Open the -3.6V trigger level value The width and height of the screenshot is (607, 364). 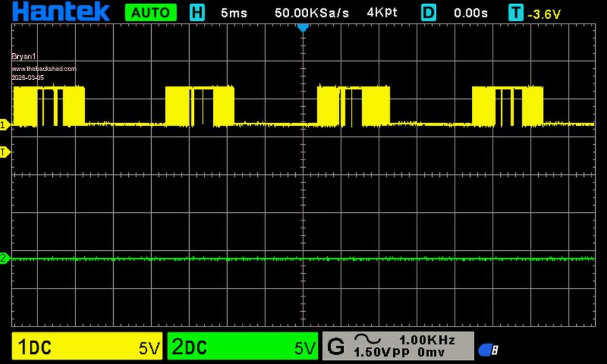(544, 14)
